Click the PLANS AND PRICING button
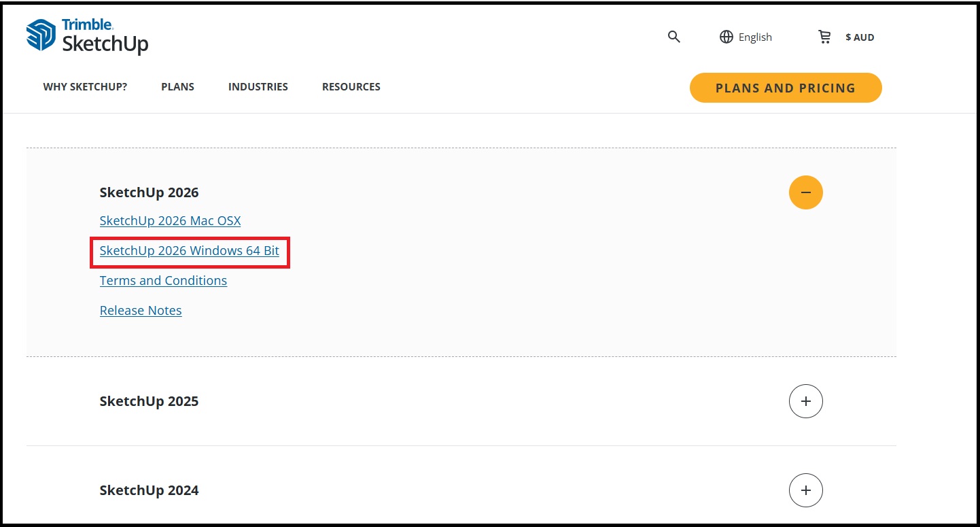The image size is (980, 527). pos(786,88)
